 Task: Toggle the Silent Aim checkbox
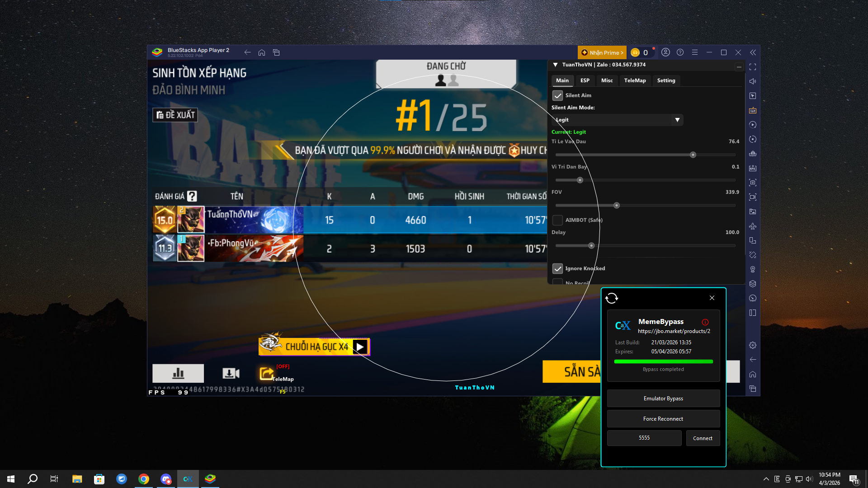(x=558, y=95)
